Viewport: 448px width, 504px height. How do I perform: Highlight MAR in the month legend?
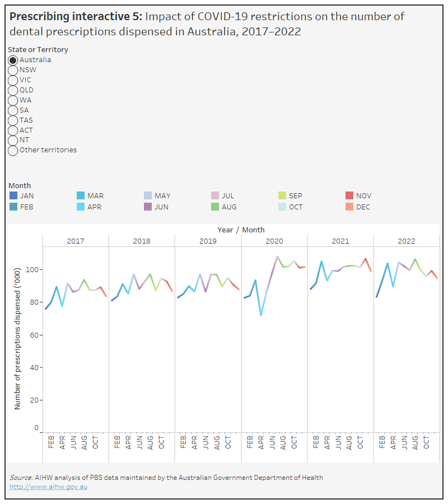81,196
